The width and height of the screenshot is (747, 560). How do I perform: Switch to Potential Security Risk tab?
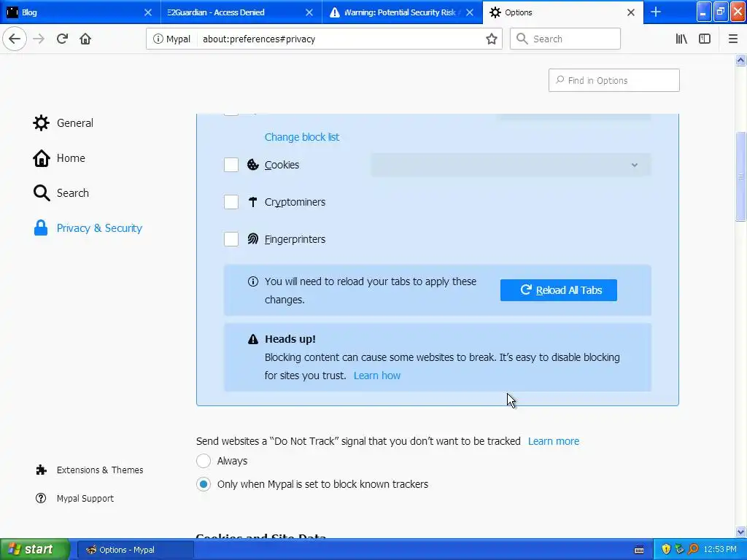coord(402,12)
